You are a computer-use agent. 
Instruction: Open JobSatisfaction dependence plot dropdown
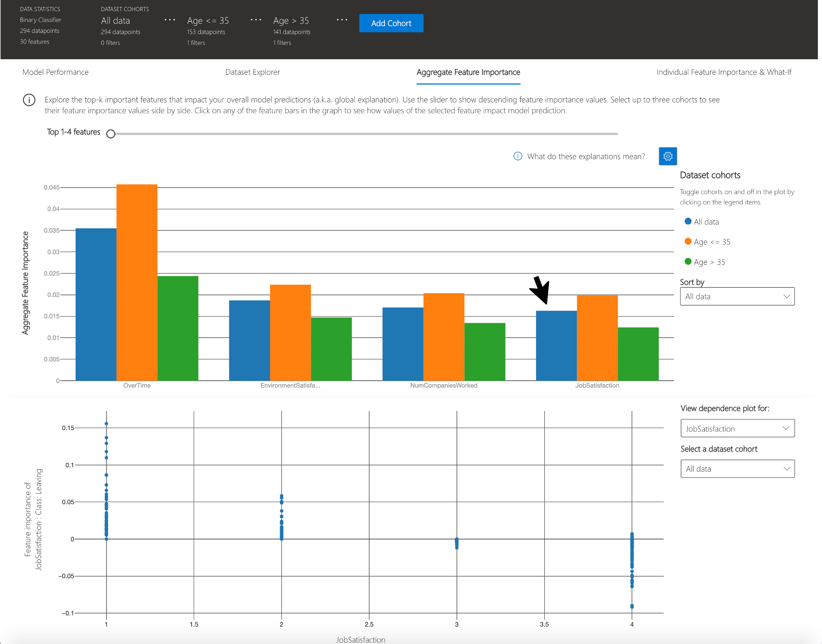737,429
